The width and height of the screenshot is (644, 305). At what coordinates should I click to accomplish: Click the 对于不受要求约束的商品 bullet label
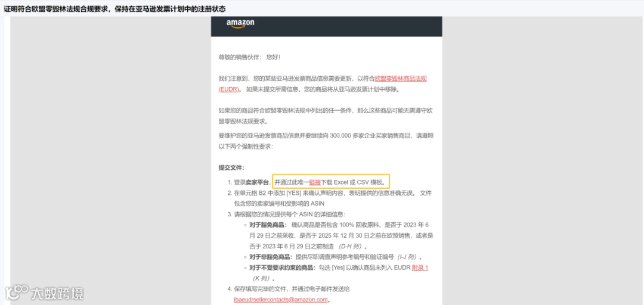tap(281, 267)
